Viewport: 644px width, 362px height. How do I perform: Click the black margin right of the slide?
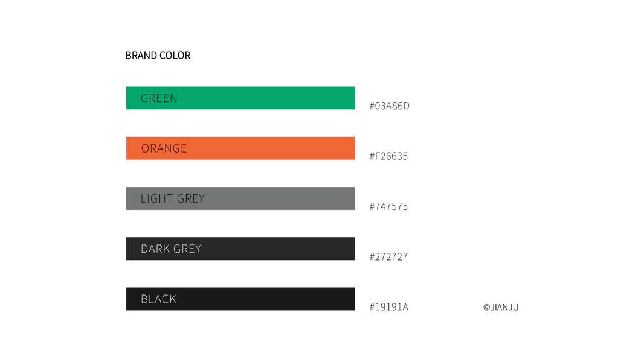pyautogui.click(x=597, y=181)
